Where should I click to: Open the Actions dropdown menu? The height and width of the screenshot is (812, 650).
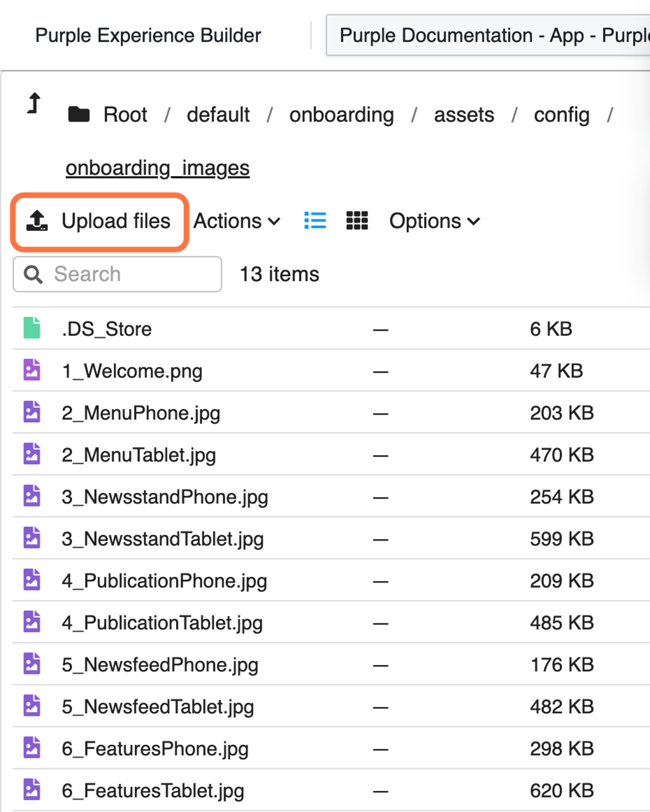tap(237, 221)
